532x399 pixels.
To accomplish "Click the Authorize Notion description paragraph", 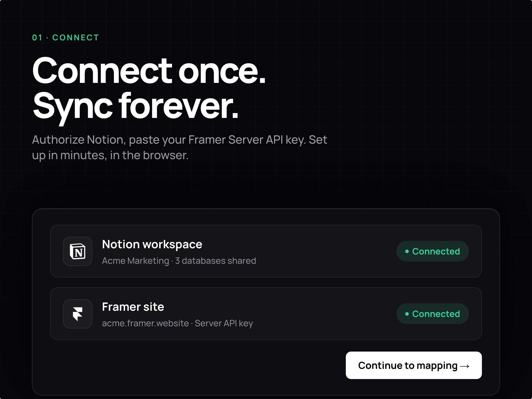I will tap(180, 147).
